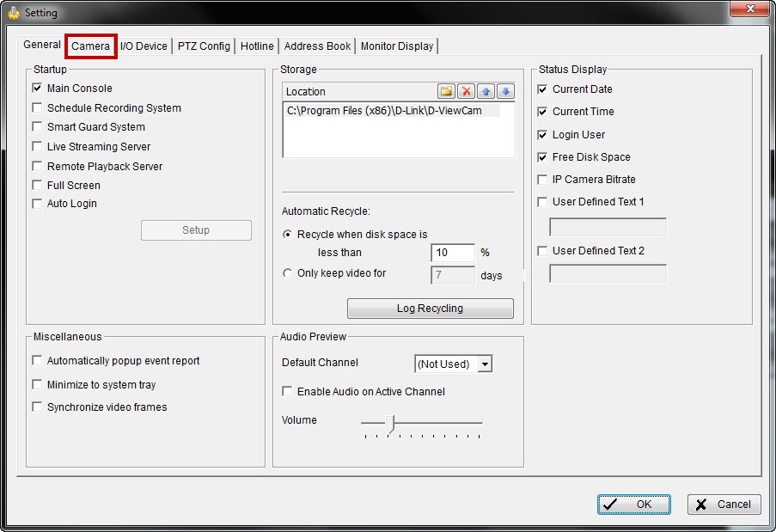
Task: Open the PTZ Config tab
Action: point(204,46)
